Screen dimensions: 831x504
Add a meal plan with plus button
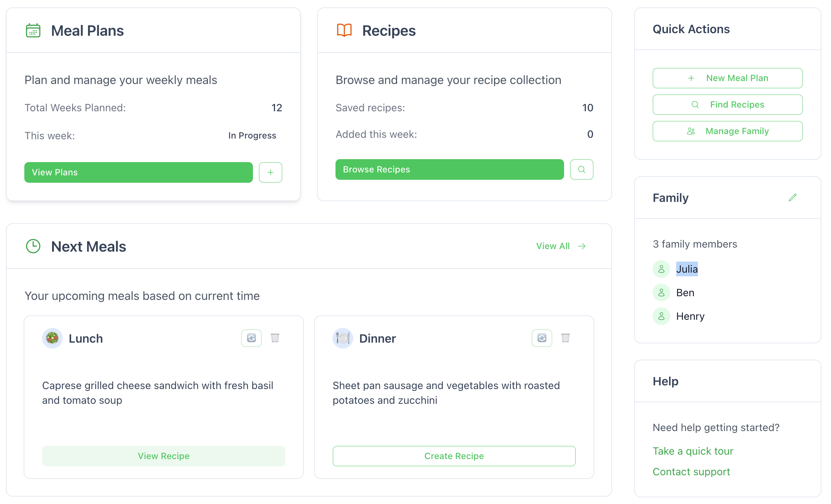pyautogui.click(x=270, y=172)
